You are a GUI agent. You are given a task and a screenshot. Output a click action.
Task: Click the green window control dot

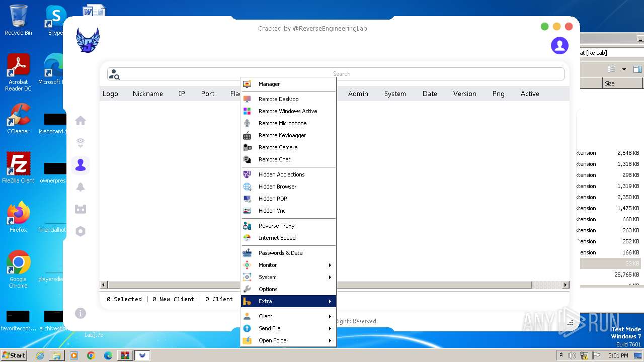(544, 27)
